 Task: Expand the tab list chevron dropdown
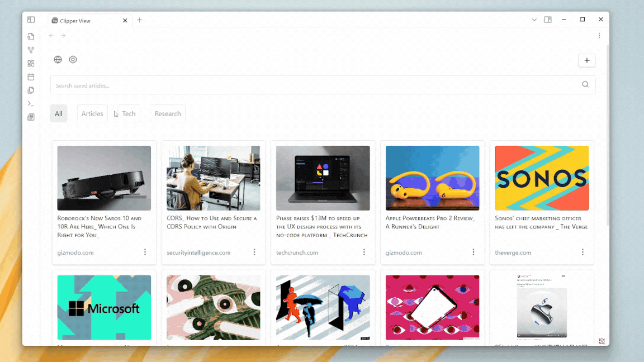click(x=534, y=20)
